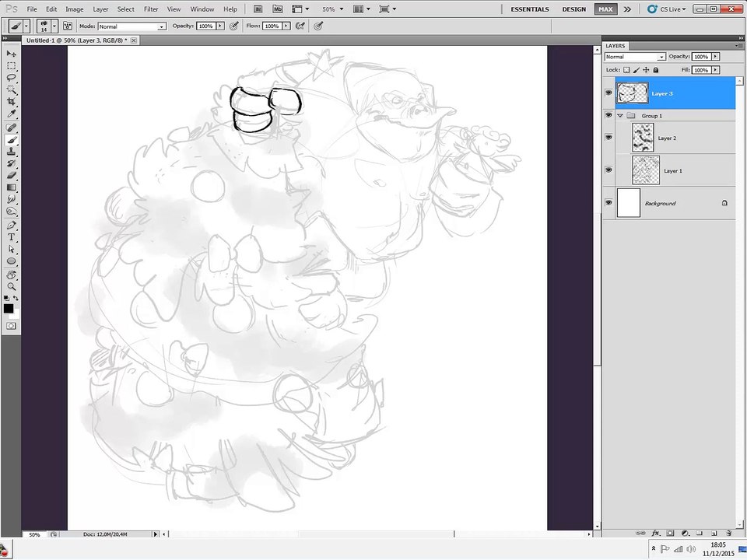Select the Healing Brush tool

pos(11,128)
